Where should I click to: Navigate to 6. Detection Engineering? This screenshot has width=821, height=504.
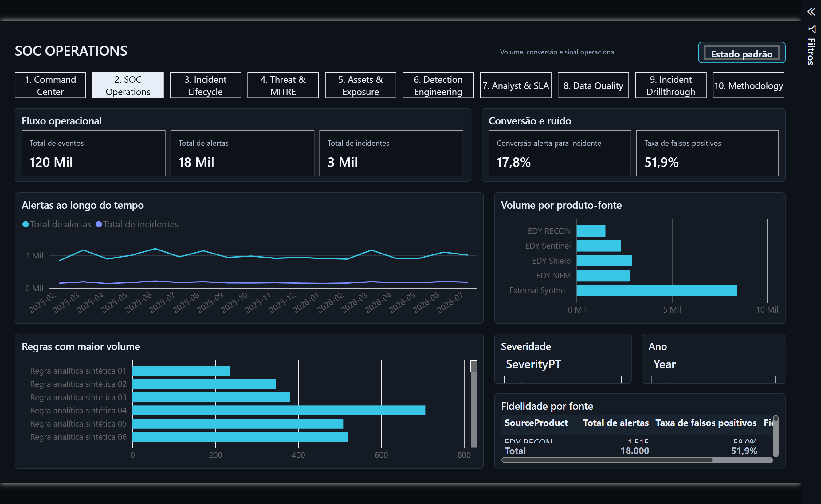pyautogui.click(x=438, y=85)
